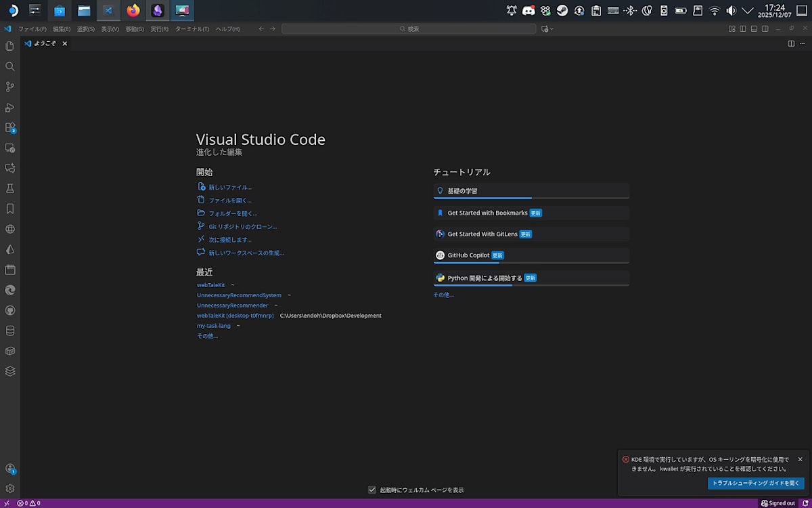
Task: Open recent webTaleKit [desktop-t0fmnrp]
Action: [235, 316]
